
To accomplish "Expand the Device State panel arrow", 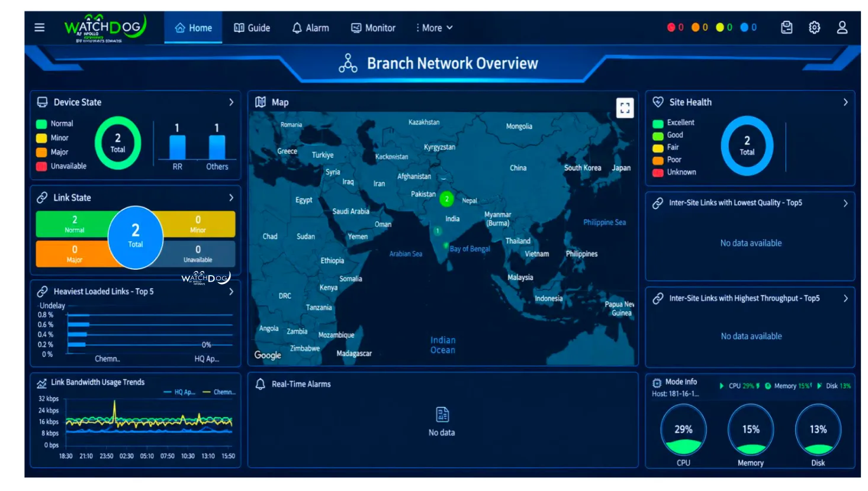I will coord(231,102).
